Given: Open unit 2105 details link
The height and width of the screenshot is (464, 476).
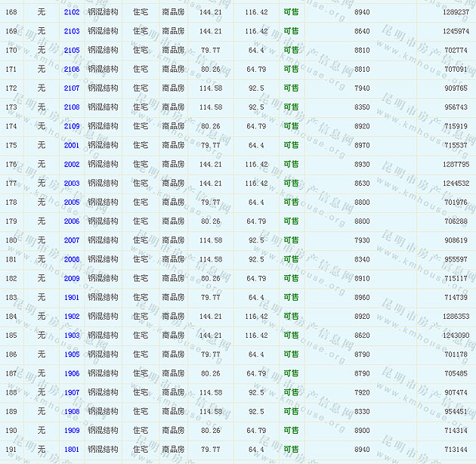Looking at the screenshot, I should (72, 51).
